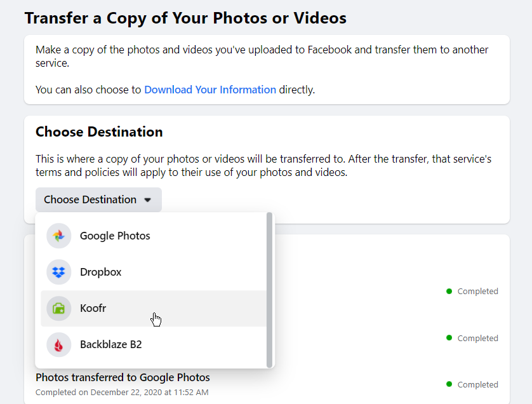
Task: Click the Google Photos pinwheel icon
Action: click(58, 236)
